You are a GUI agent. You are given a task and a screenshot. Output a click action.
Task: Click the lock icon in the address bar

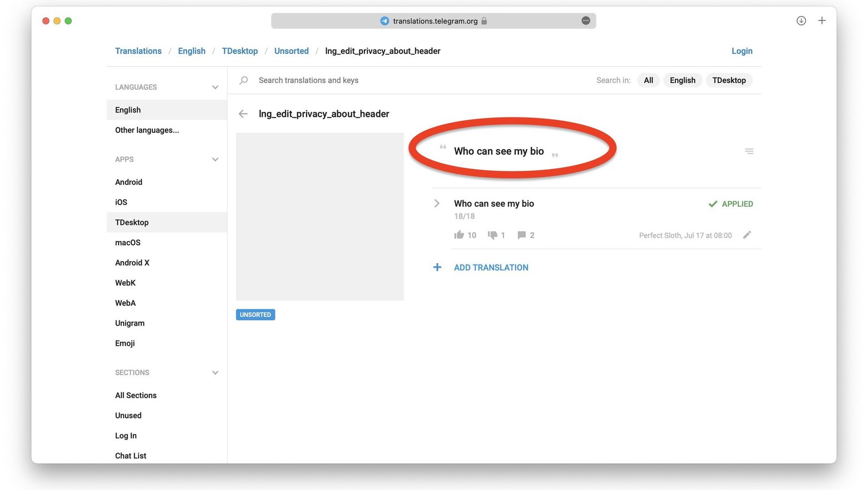pyautogui.click(x=484, y=21)
